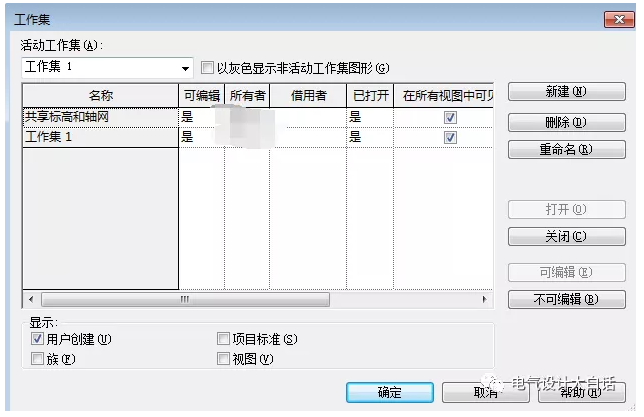Enable the 项目标准 checkbox
This screenshot has height=417, width=644.
click(223, 339)
